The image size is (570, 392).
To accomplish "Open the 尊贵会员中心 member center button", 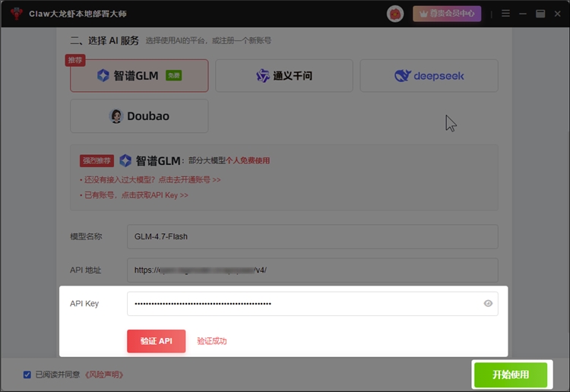I will [447, 14].
